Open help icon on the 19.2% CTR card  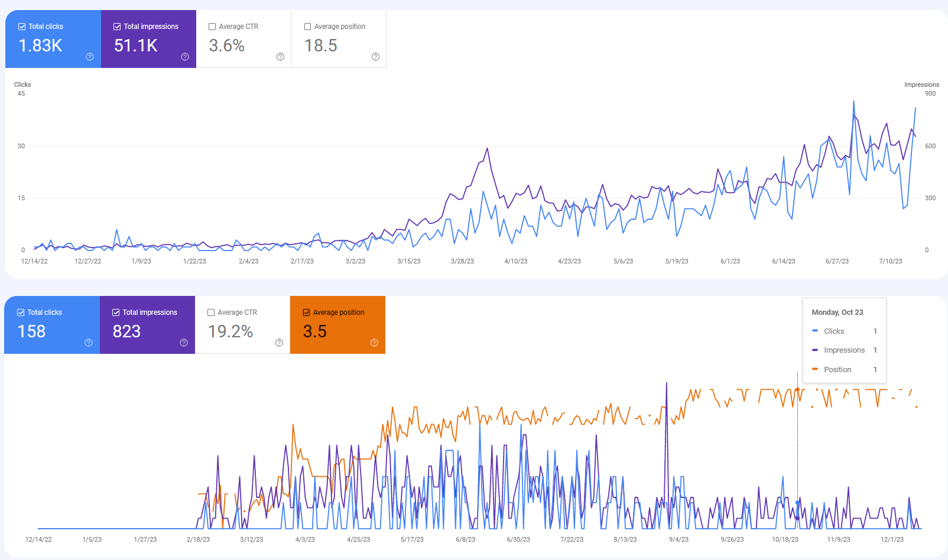tap(279, 343)
